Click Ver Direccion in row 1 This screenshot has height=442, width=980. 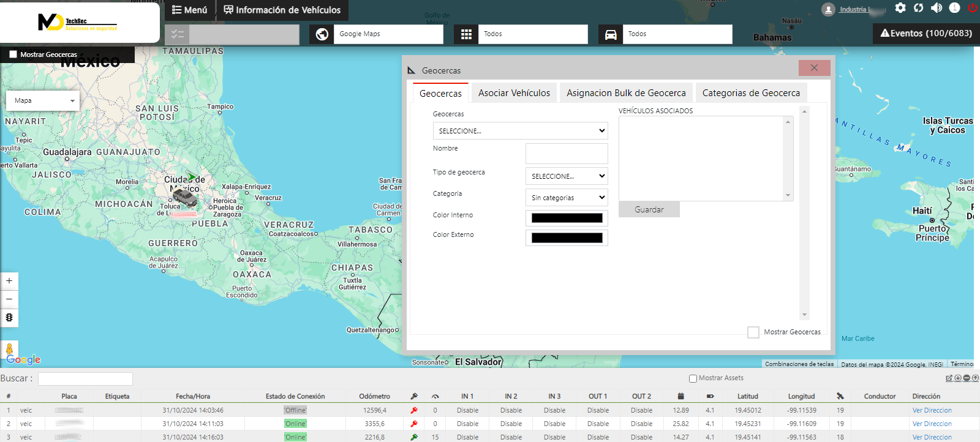(932, 410)
